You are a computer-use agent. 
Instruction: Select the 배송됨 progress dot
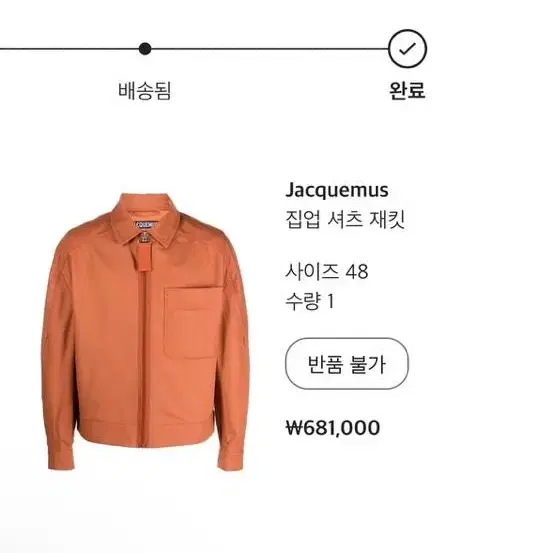click(145, 49)
